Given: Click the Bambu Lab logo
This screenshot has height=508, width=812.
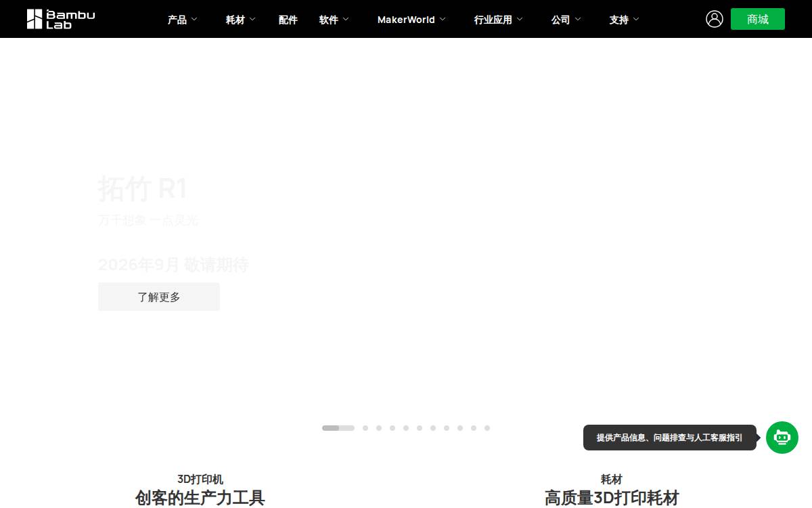Looking at the screenshot, I should pyautogui.click(x=61, y=19).
